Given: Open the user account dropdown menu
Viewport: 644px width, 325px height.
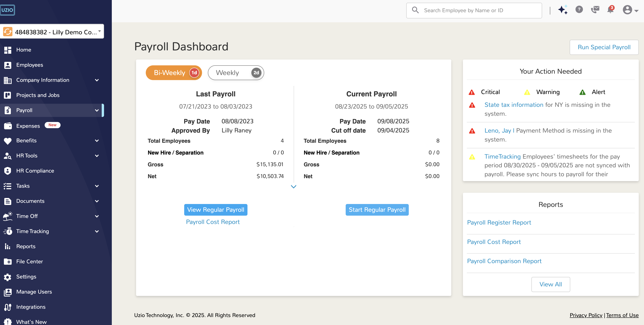Looking at the screenshot, I should tap(630, 10).
